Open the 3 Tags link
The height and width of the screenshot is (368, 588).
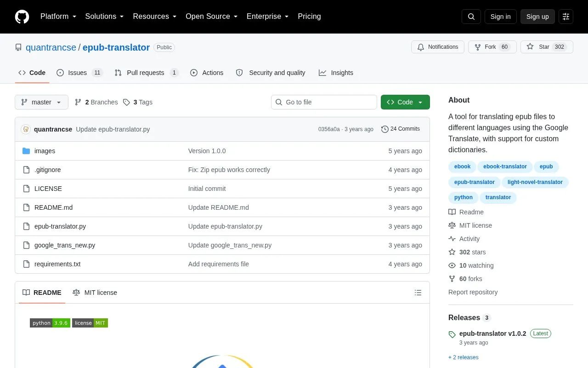tap(138, 102)
